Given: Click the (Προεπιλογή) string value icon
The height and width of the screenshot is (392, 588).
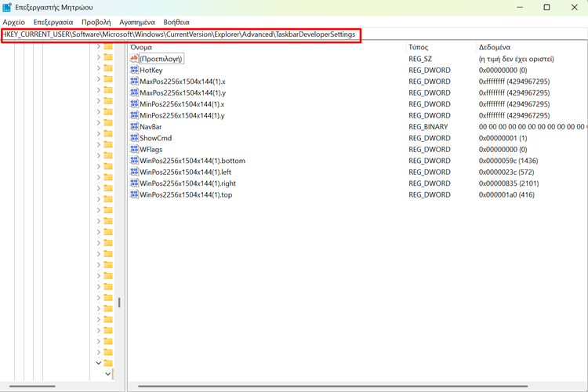Looking at the screenshot, I should click(134, 59).
